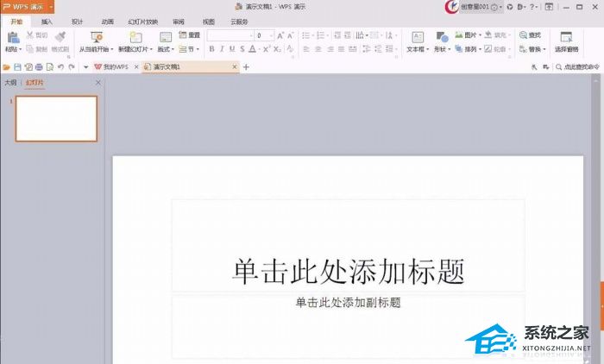Click the Save disk quick-access icon
The image size is (604, 364).
(x=17, y=67)
